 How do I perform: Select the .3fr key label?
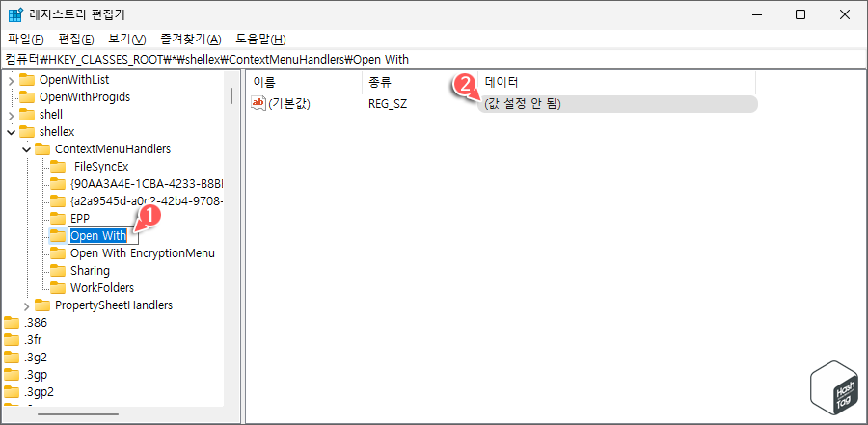click(x=33, y=340)
